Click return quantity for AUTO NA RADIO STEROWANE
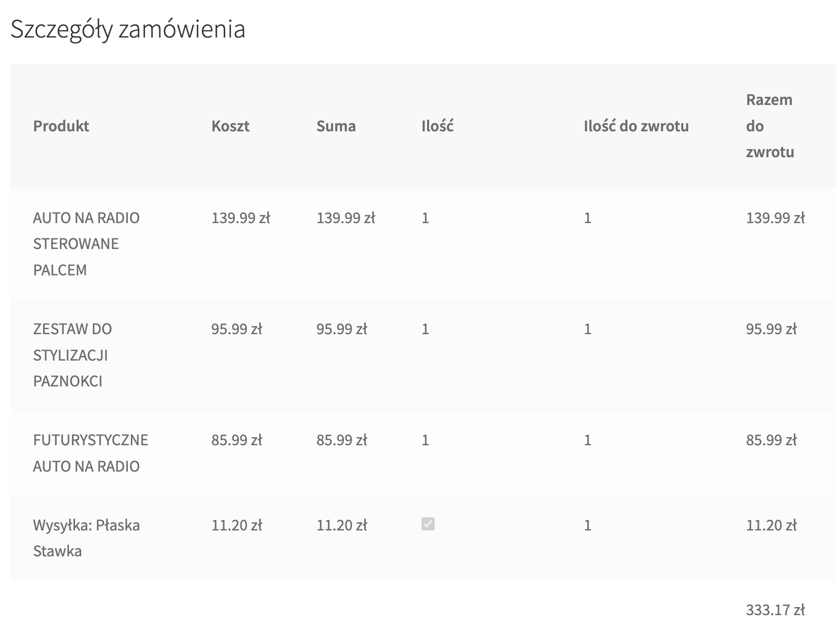Viewport: 840px width, 640px height. (587, 218)
